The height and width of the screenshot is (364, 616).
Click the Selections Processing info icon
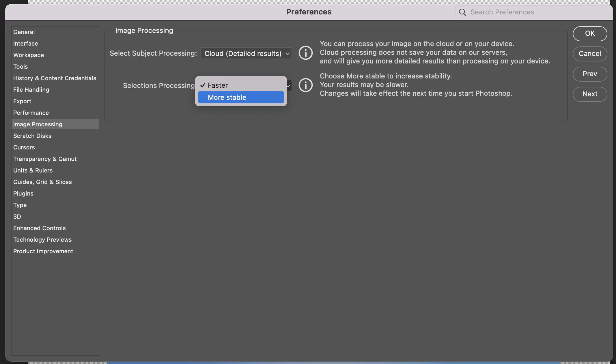[x=305, y=85]
